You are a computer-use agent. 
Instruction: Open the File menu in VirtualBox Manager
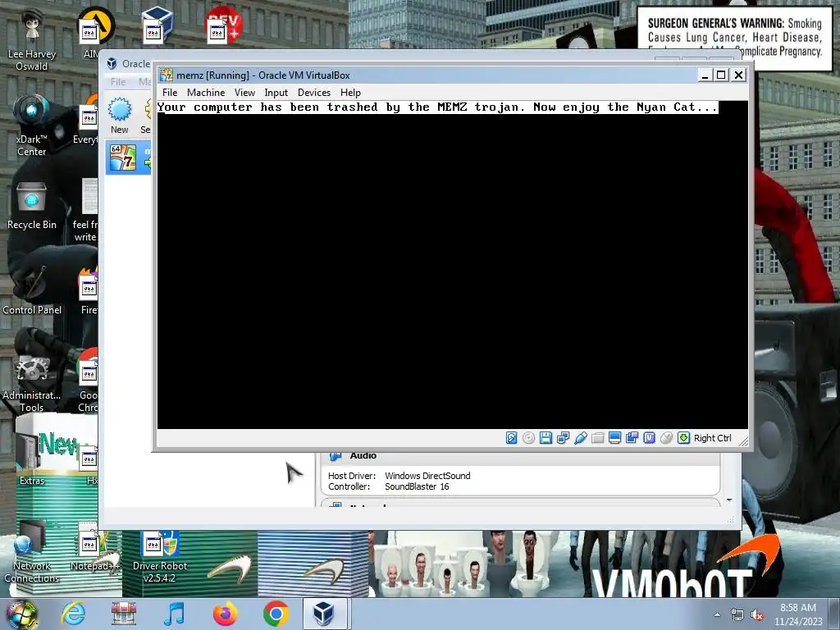point(118,81)
